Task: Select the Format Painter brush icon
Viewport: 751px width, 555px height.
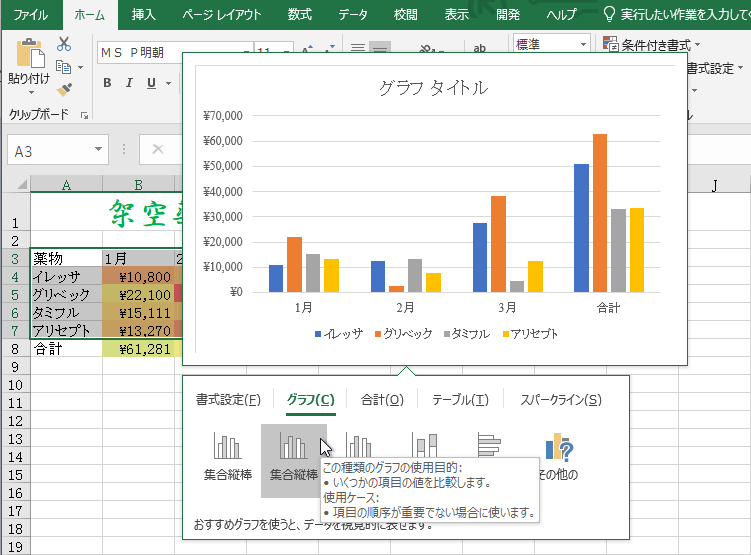Action: click(64, 90)
